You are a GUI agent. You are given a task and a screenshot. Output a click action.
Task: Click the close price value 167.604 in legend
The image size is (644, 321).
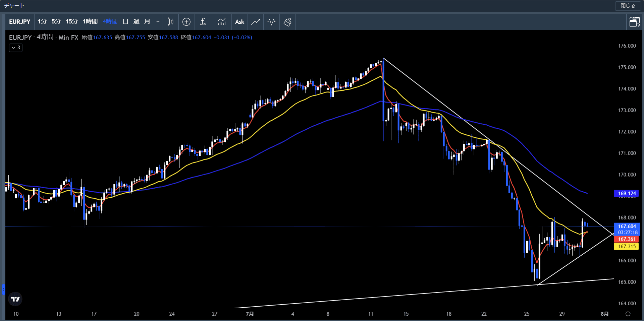(x=202, y=38)
